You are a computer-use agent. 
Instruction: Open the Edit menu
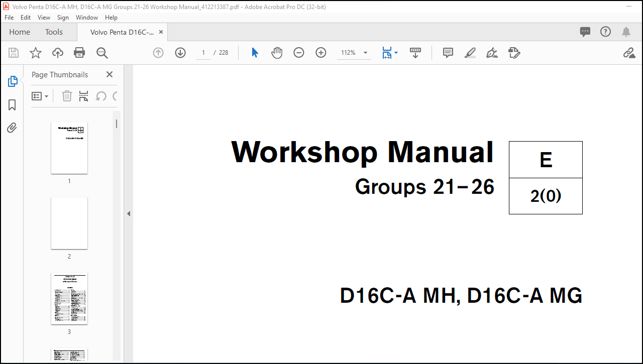[x=26, y=17]
